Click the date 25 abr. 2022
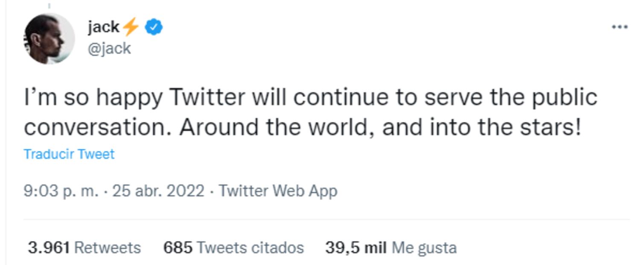This screenshot has width=644, height=265. pos(158,191)
